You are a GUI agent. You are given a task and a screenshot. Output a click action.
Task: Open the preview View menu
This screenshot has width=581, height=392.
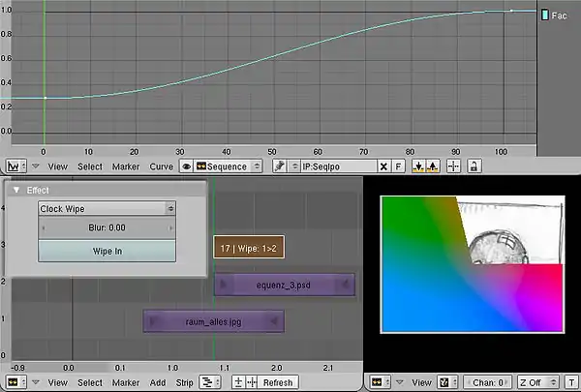coord(421,382)
